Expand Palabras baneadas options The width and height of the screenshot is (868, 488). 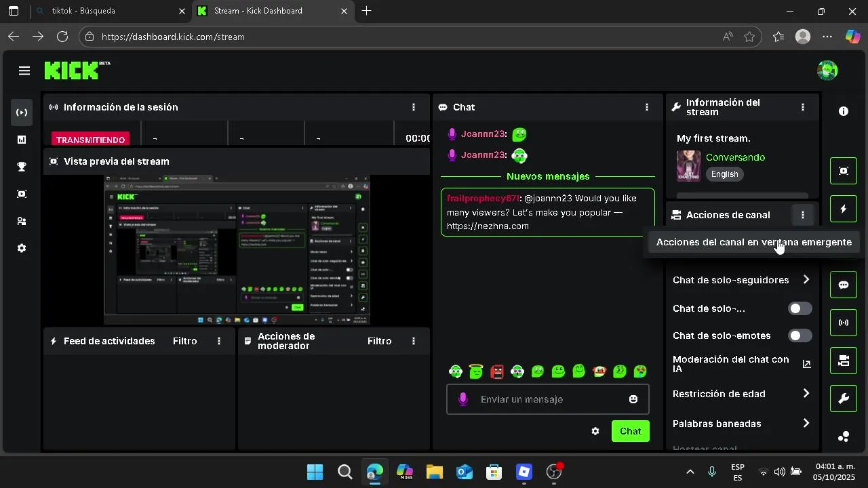(x=806, y=424)
